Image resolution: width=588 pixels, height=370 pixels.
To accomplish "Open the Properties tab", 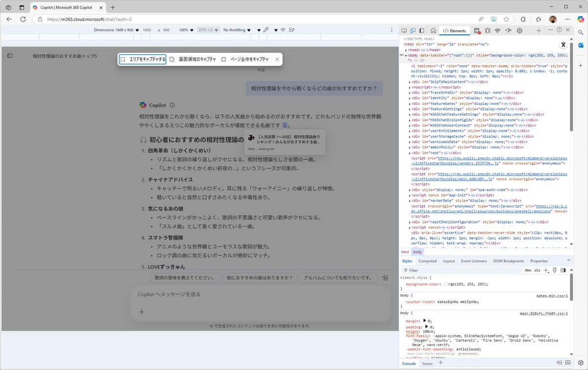I will pyautogui.click(x=539, y=261).
